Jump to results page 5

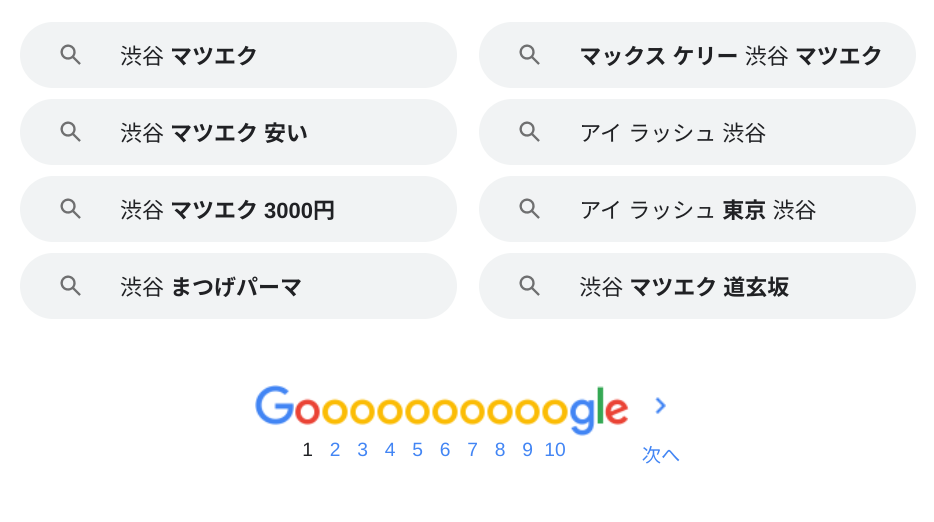click(417, 450)
